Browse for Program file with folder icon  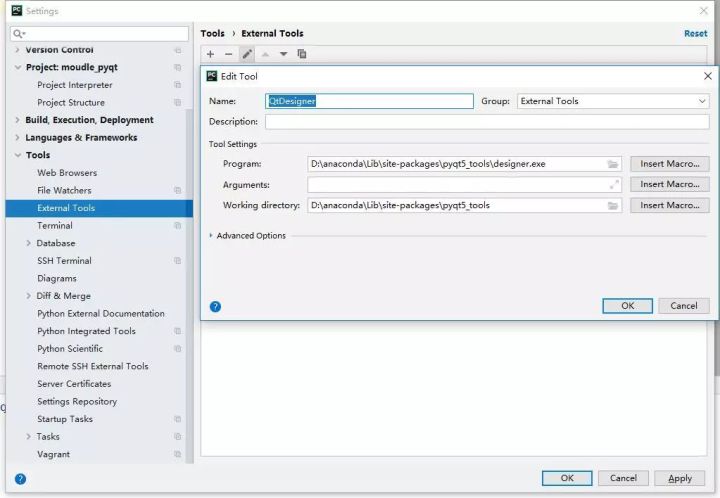(x=613, y=164)
